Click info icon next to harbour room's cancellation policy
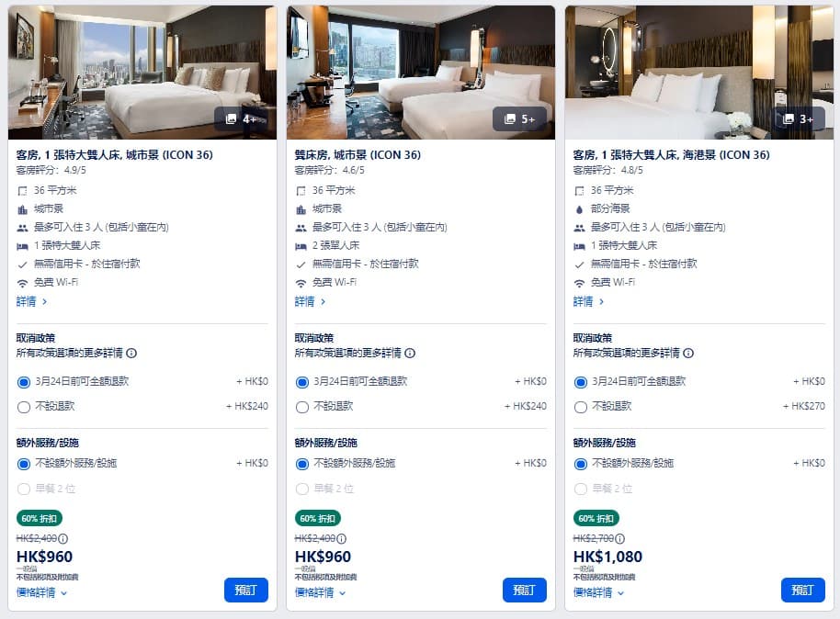Viewport: 840px width, 619px height. [x=688, y=353]
